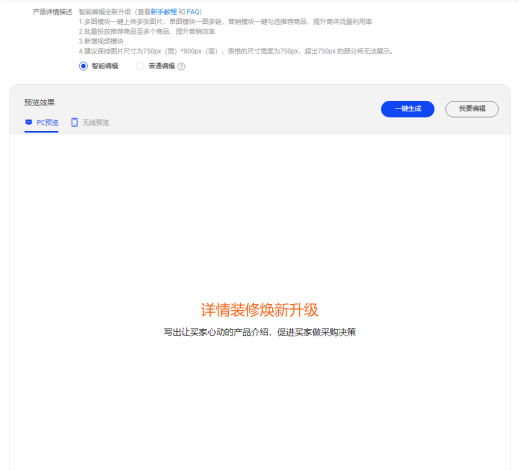Screen dimensions: 520x471
Task: Click the 2.批量投放推荐商品 tip line
Action: tap(147, 32)
